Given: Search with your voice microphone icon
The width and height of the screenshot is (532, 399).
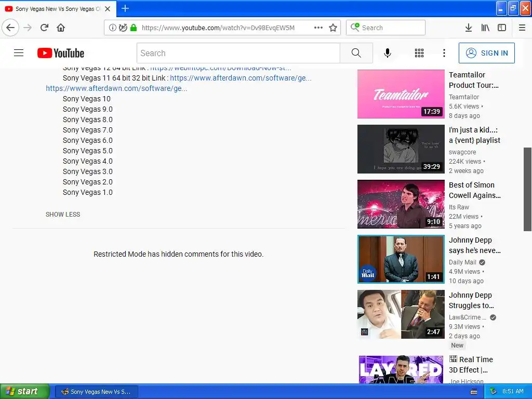Looking at the screenshot, I should (x=388, y=53).
